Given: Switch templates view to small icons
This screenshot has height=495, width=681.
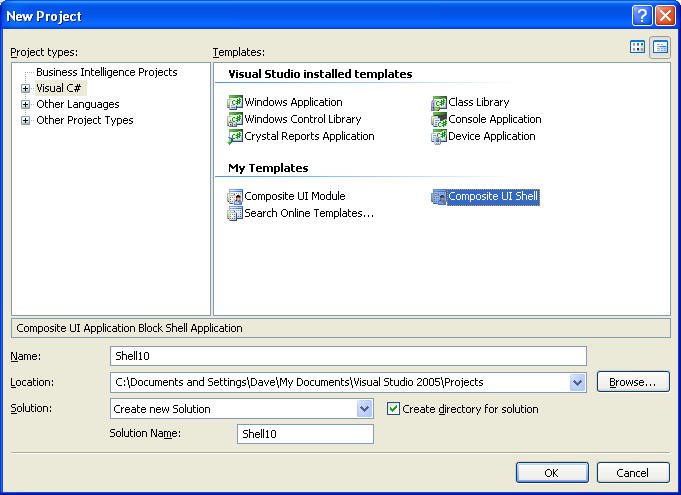Looking at the screenshot, I should [660, 47].
